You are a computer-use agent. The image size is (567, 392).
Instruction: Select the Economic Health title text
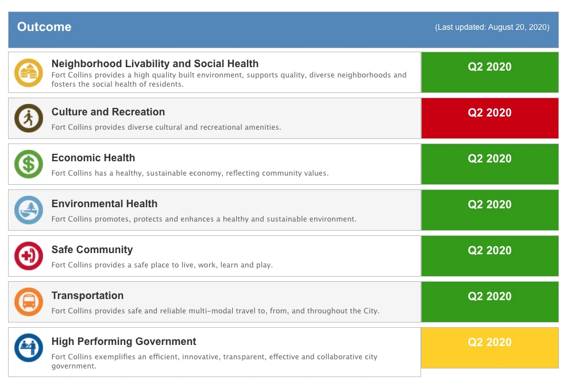pos(93,158)
